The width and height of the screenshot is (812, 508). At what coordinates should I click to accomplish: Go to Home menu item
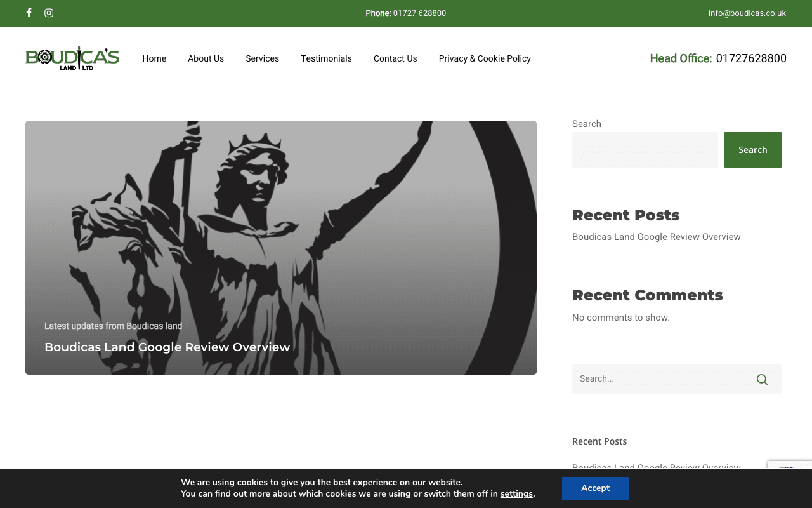tap(154, 58)
